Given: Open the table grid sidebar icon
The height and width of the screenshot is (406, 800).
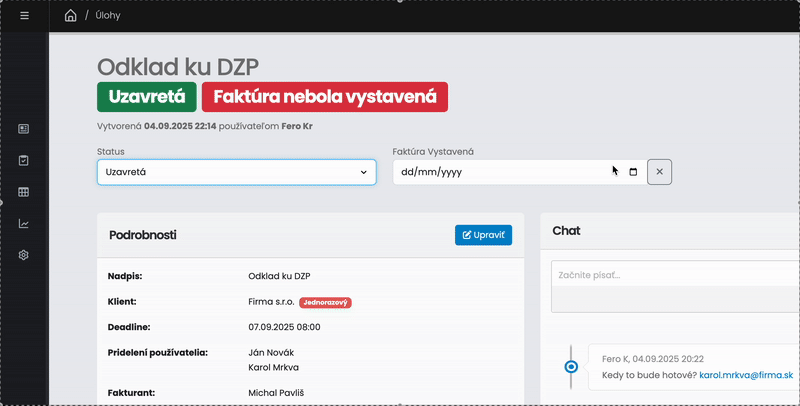Looking at the screenshot, I should (x=24, y=192).
